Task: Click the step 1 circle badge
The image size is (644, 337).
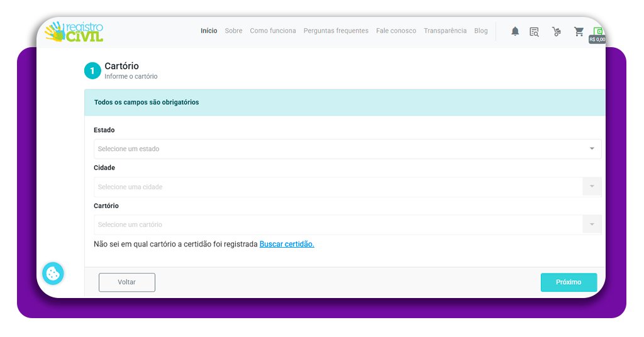Action: [x=92, y=71]
